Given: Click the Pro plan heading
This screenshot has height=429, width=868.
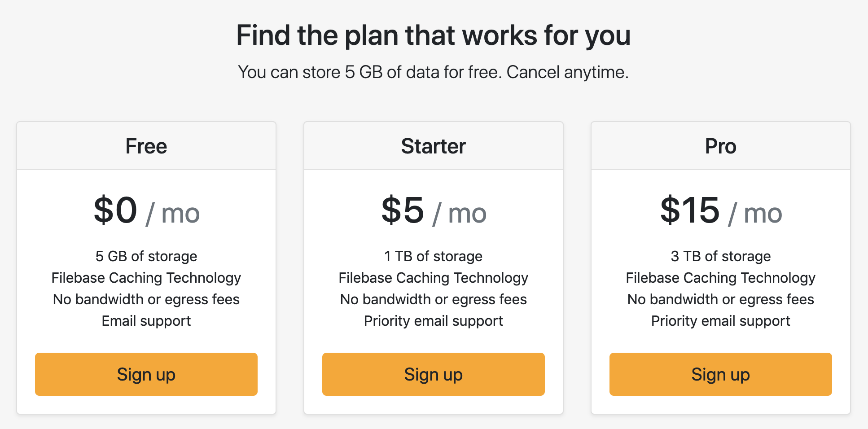Looking at the screenshot, I should 720,146.
